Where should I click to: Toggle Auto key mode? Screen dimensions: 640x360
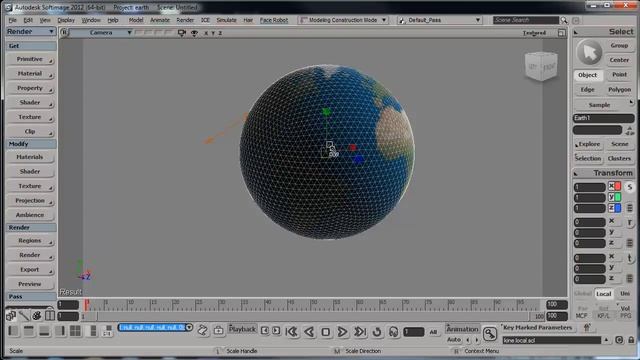click(453, 340)
